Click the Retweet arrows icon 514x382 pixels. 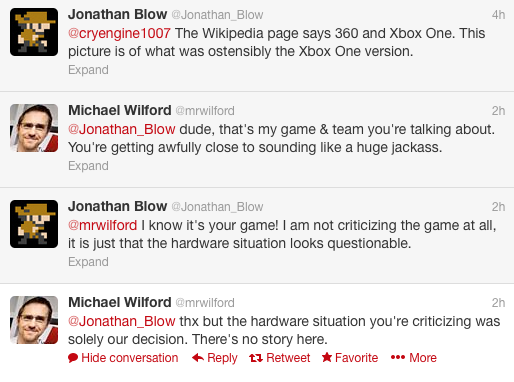(256, 358)
